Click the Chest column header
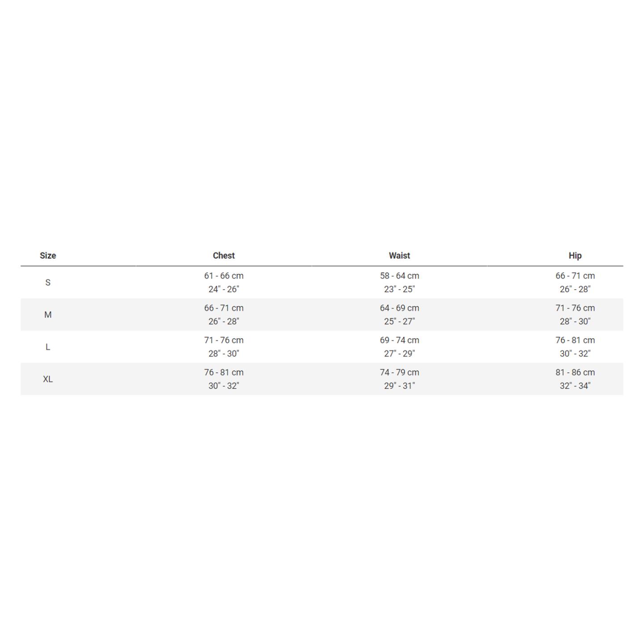 [224, 255]
